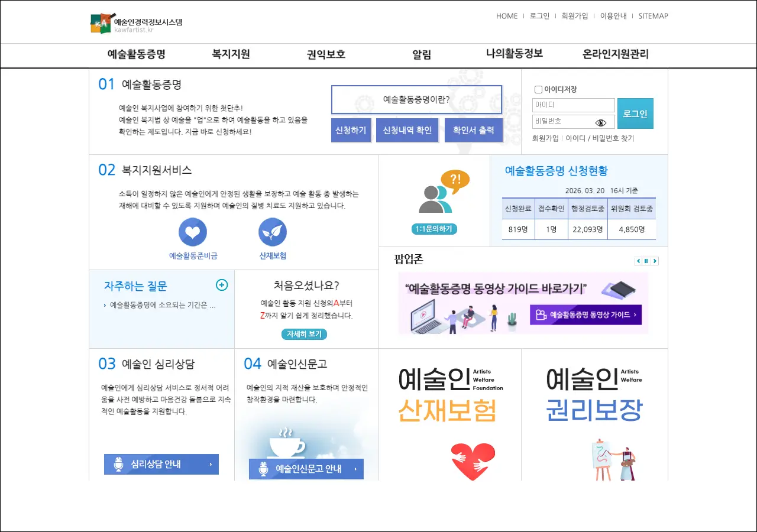
Task: Go to previous popup slide arrow
Action: [x=638, y=261]
